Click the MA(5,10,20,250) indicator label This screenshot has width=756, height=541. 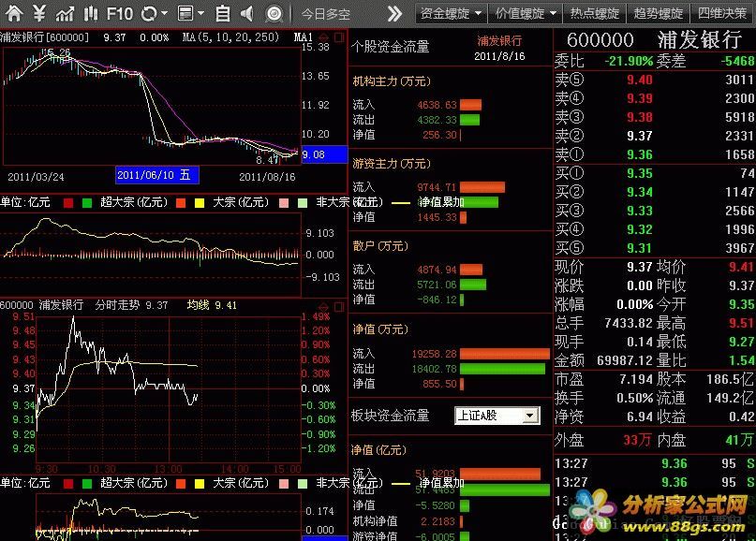(230, 37)
